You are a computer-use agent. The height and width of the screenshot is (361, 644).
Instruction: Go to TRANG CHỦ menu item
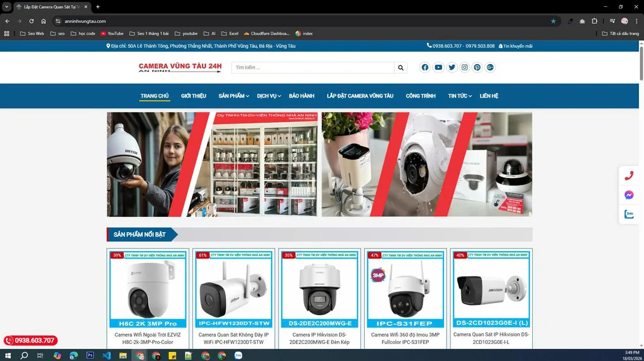pyautogui.click(x=155, y=96)
